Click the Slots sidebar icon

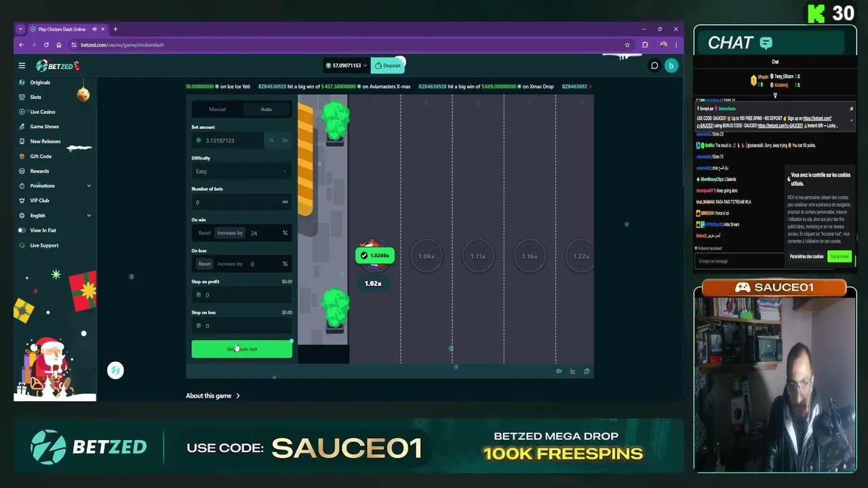click(22, 97)
